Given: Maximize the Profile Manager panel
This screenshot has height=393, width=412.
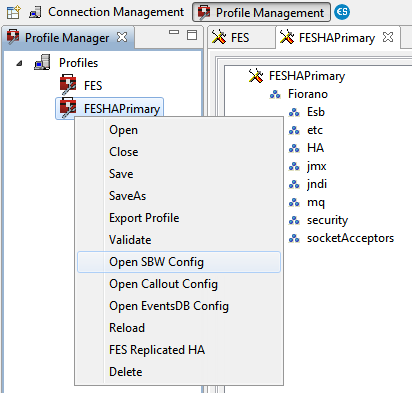Looking at the screenshot, I should [x=192, y=35].
